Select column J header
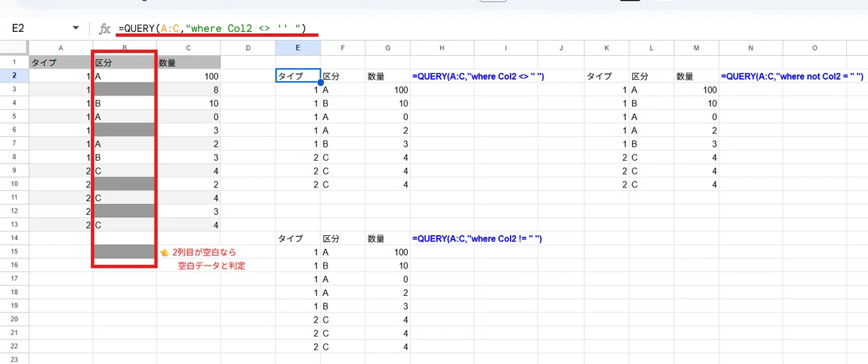This screenshot has width=868, height=364. tap(561, 48)
